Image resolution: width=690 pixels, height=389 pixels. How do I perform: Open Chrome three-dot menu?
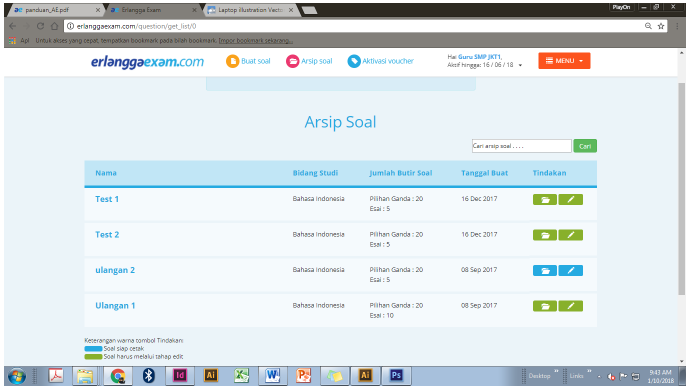pyautogui.click(x=677, y=26)
